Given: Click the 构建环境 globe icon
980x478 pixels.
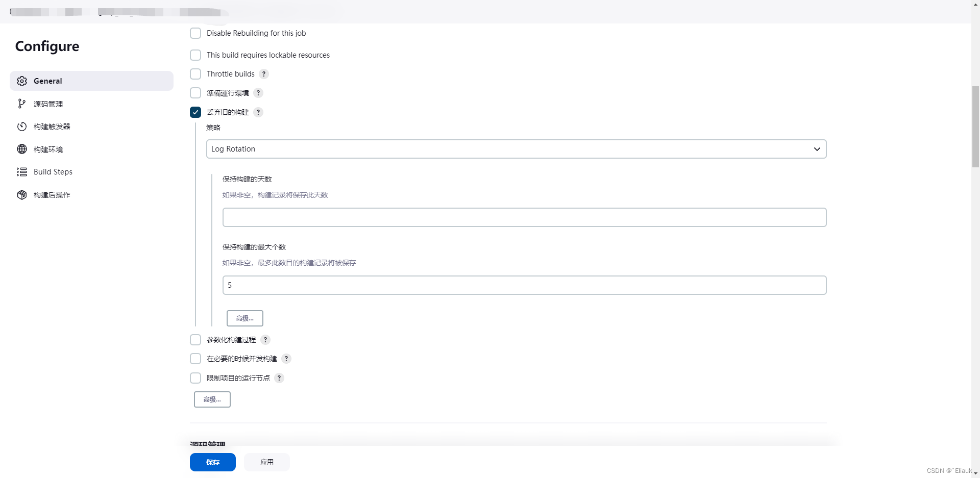Looking at the screenshot, I should pyautogui.click(x=22, y=149).
